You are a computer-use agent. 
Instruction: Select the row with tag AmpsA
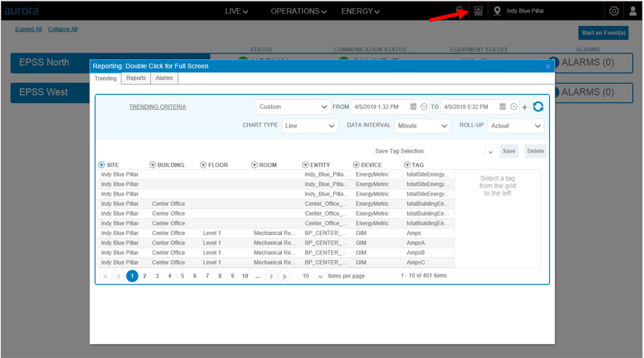[x=276, y=243]
